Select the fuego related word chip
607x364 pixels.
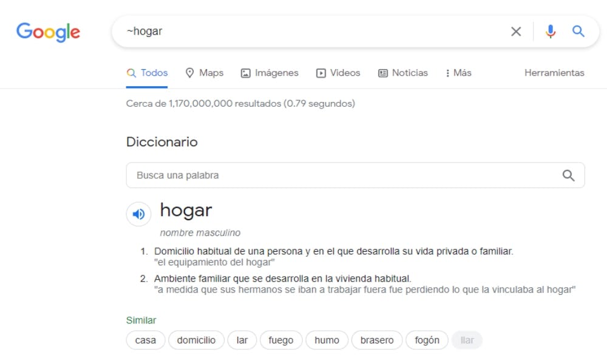click(x=281, y=340)
